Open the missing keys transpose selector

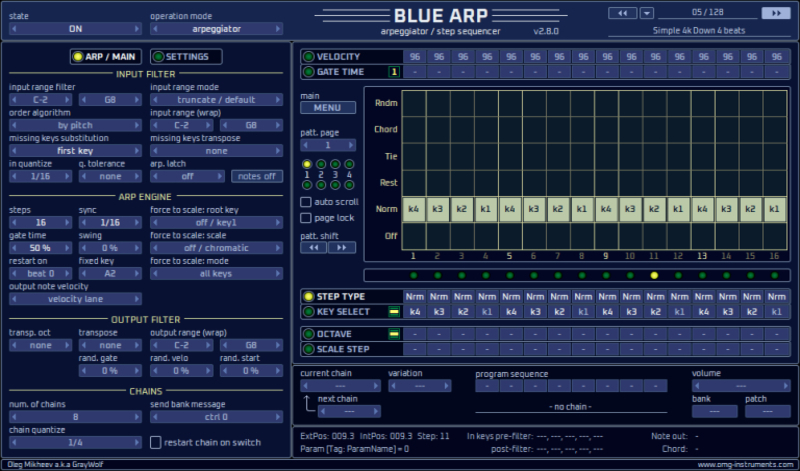(x=216, y=151)
